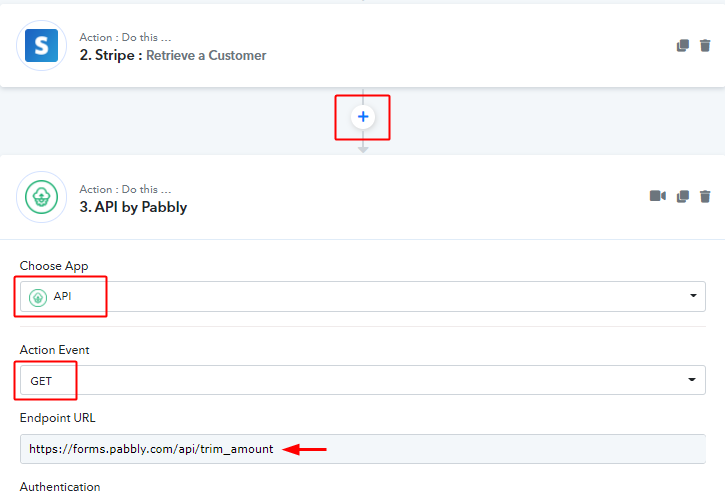Delete the Stripe Retrieve a Customer step
Image resolution: width=725 pixels, height=501 pixels.
(x=705, y=45)
